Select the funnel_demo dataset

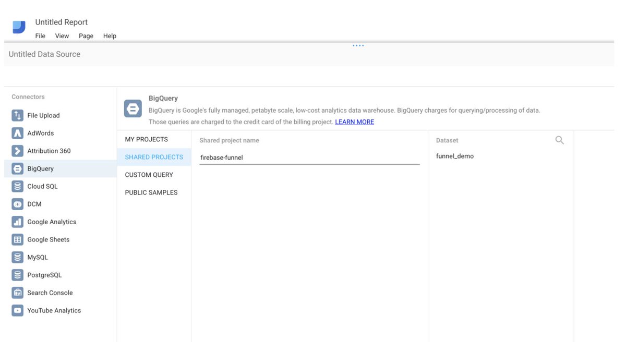pos(455,156)
